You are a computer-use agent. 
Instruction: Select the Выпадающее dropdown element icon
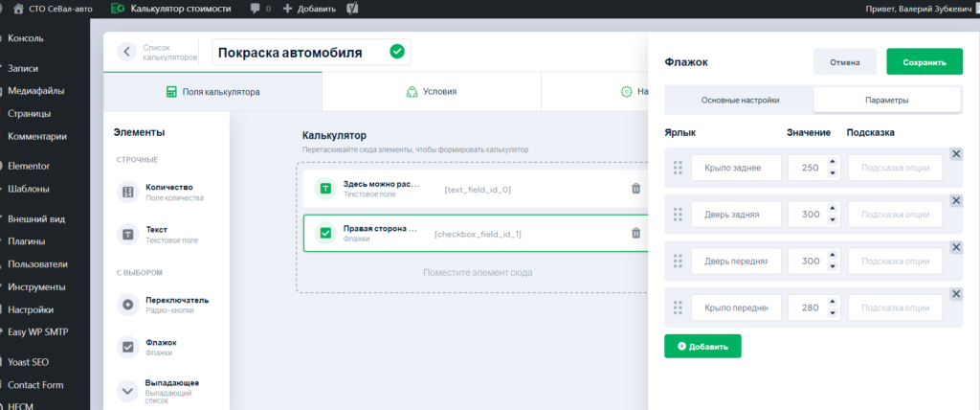coord(127,391)
